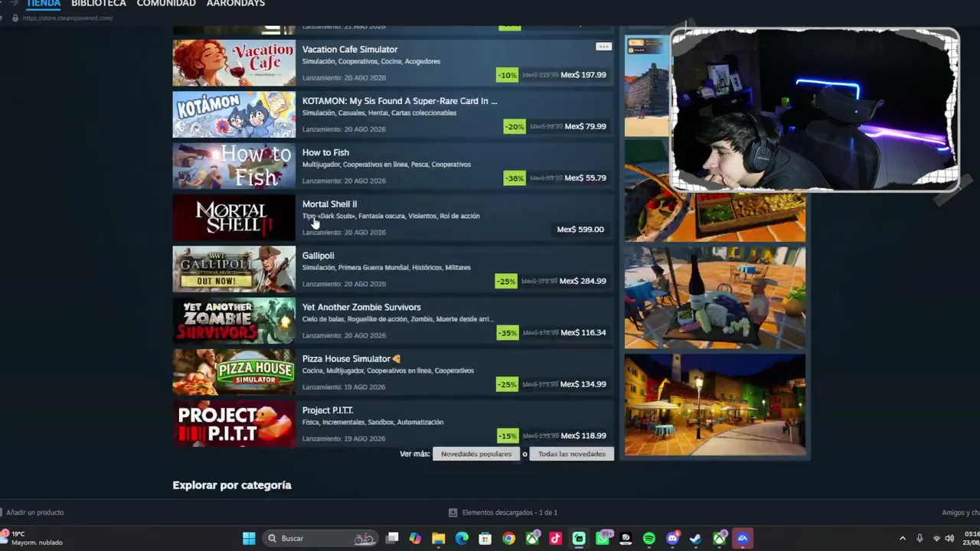Open File Explorer from the taskbar
The width and height of the screenshot is (980, 551).
click(x=439, y=539)
